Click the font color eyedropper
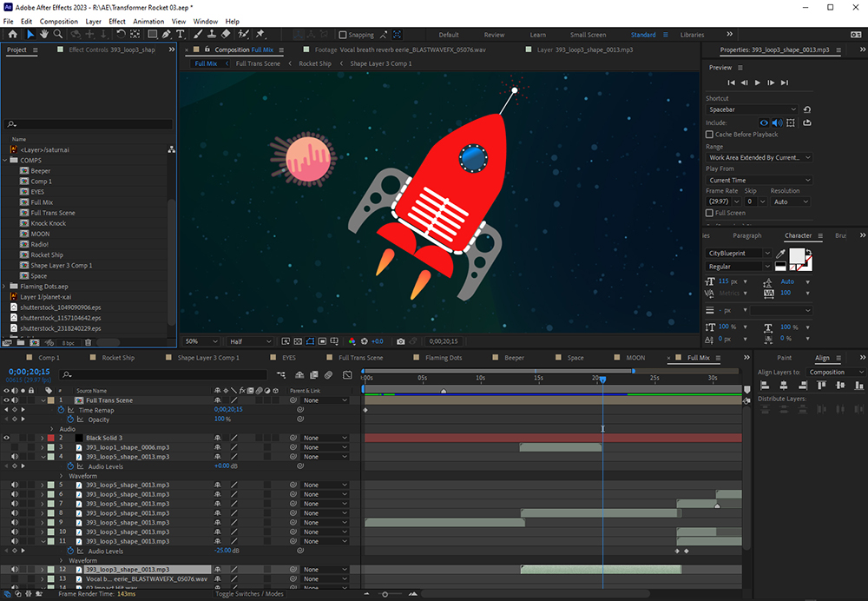 (779, 254)
